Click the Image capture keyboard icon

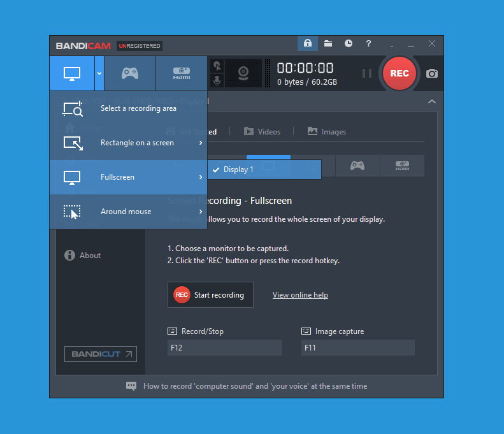pyautogui.click(x=306, y=331)
